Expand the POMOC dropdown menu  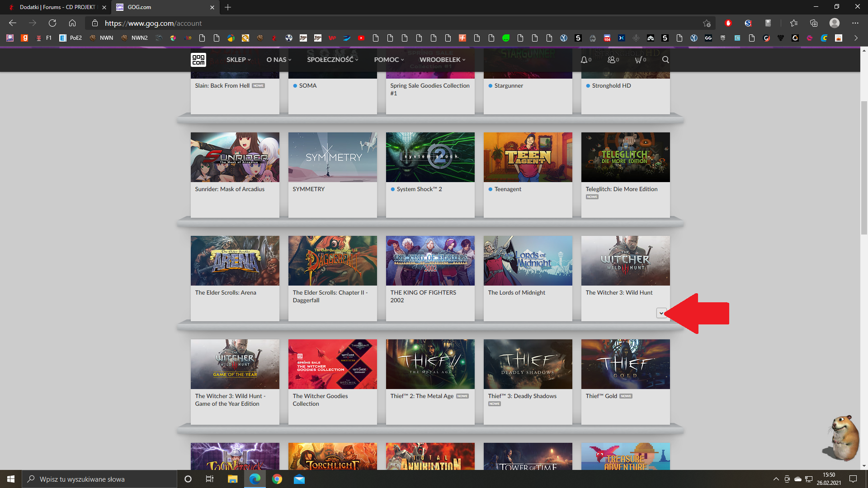pyautogui.click(x=389, y=60)
